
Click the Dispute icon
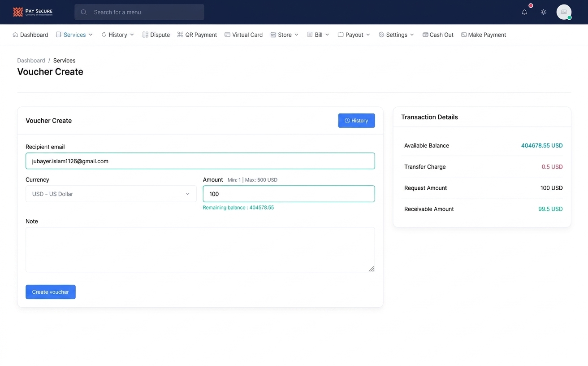pyautogui.click(x=145, y=35)
